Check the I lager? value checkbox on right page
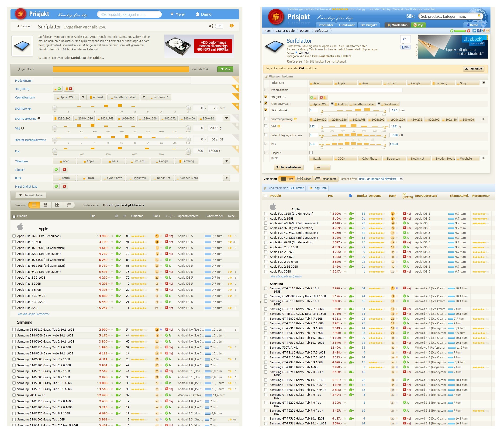504x434 pixels. [311, 153]
